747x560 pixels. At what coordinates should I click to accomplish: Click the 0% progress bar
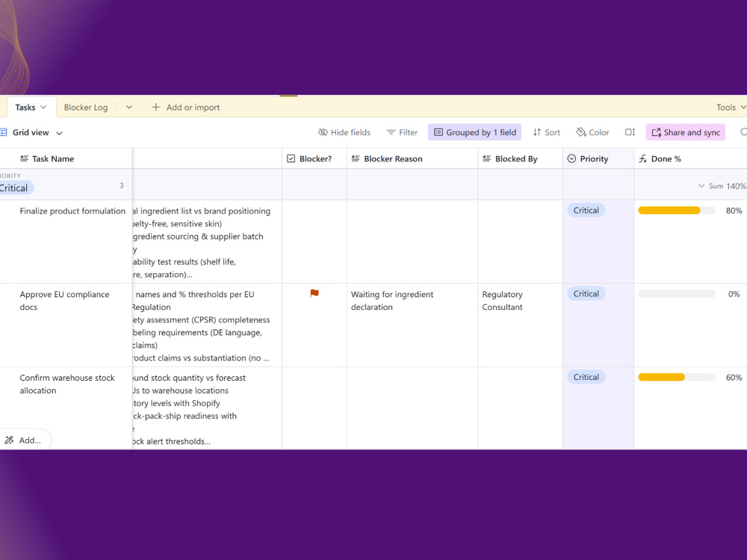coord(677,293)
